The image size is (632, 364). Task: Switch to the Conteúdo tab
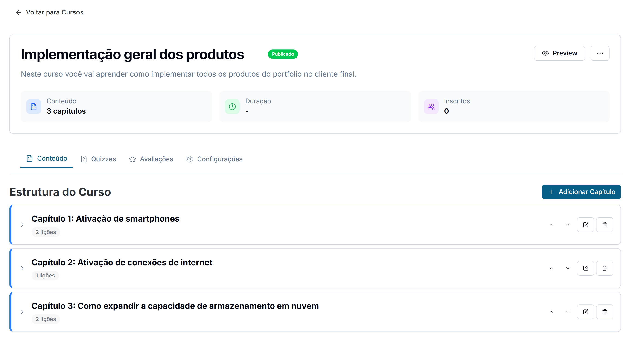(x=47, y=159)
